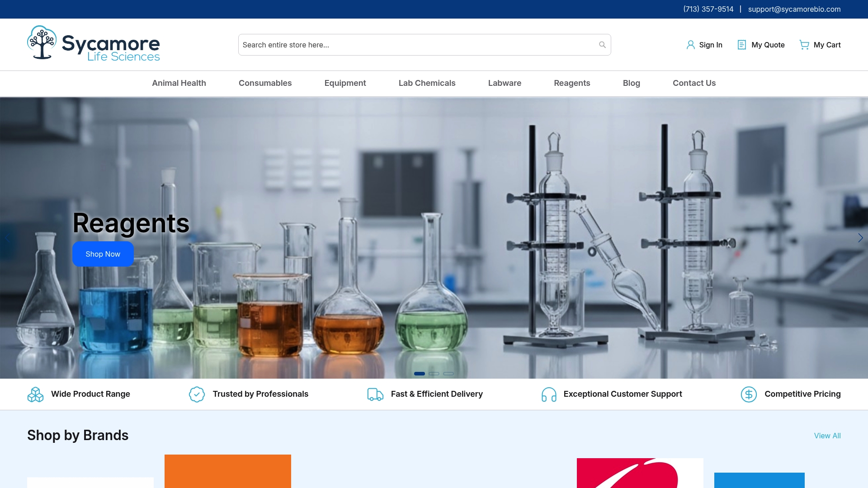Click the Shop Now button for Reagents

[103, 254]
